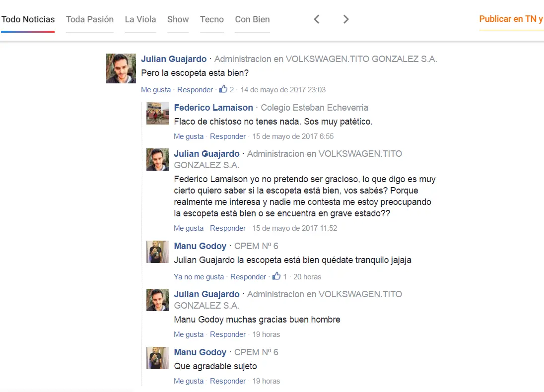Open timestamp 15 de mayo de 2017 6:55
The image size is (544, 392).
click(293, 136)
